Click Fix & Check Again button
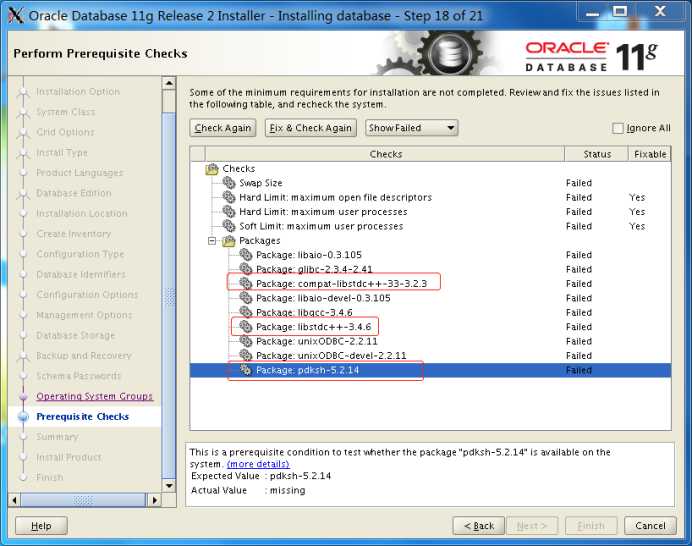The image size is (693, 546). point(310,128)
